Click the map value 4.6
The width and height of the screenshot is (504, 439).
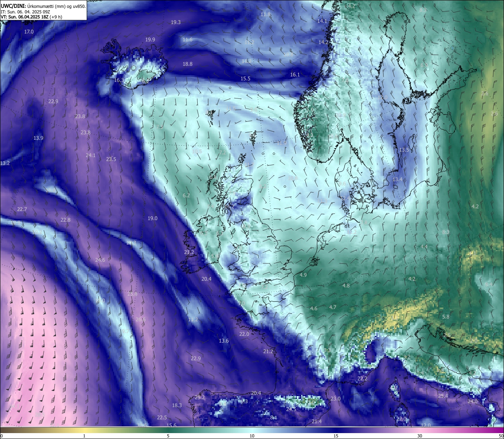tap(314, 309)
